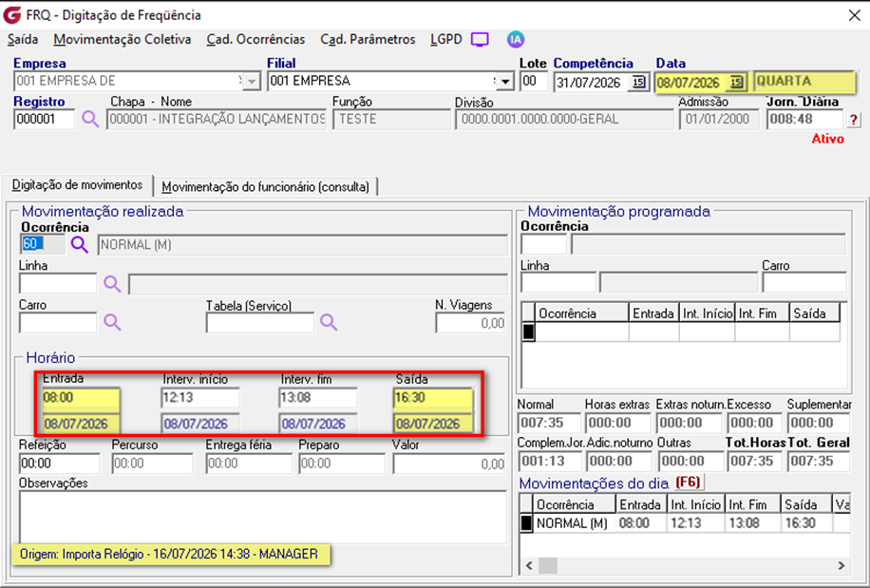The width and height of the screenshot is (870, 588).
Task: Click the round IA assistant icon
Action: click(x=516, y=39)
